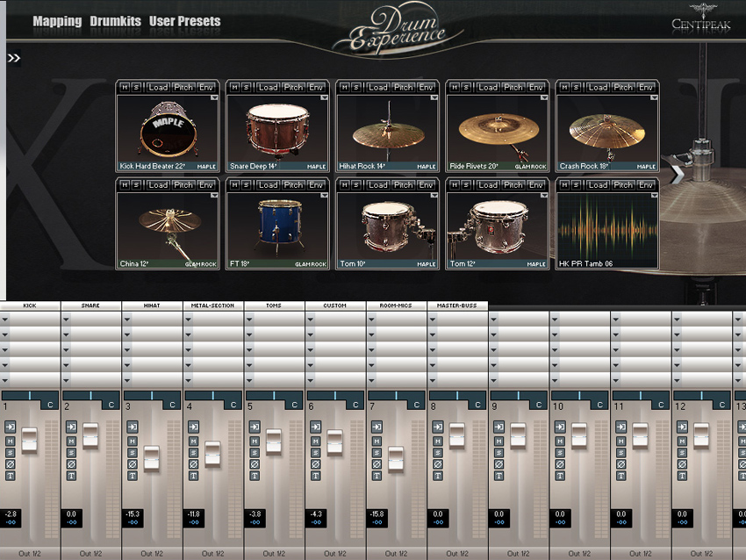Click Env on the HK PR Tamb 06 pad
The width and height of the screenshot is (746, 560).
(646, 184)
